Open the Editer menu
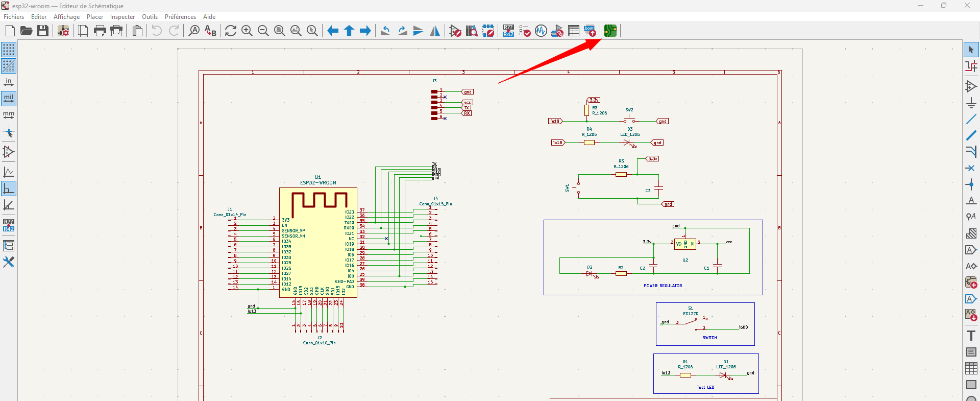The width and height of the screenshot is (980, 401). [39, 17]
